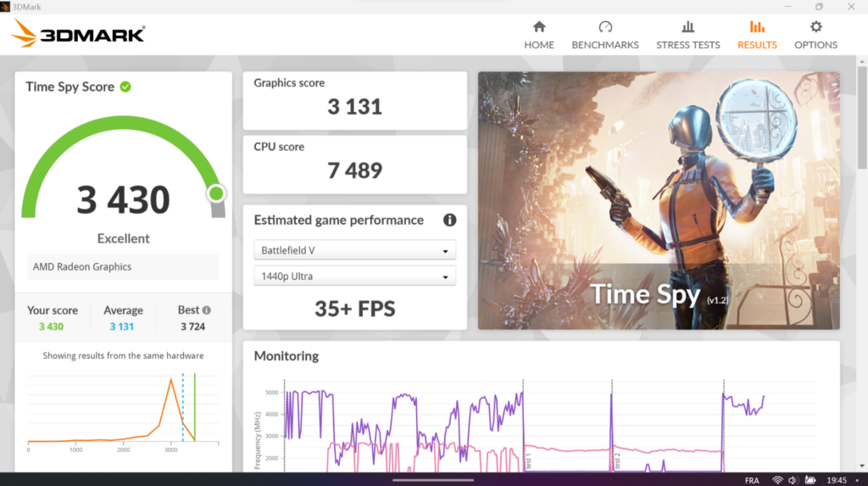Image resolution: width=868 pixels, height=486 pixels.
Task: Click the green score gauge knob
Action: click(216, 193)
